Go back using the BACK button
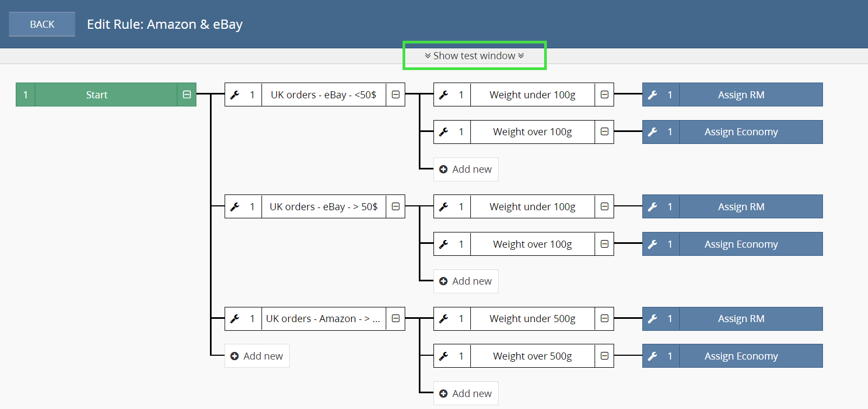This screenshot has width=868, height=409. tap(42, 24)
